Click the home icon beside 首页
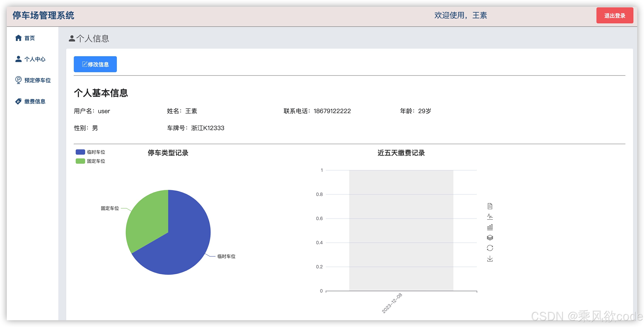644x327 pixels. click(x=18, y=38)
